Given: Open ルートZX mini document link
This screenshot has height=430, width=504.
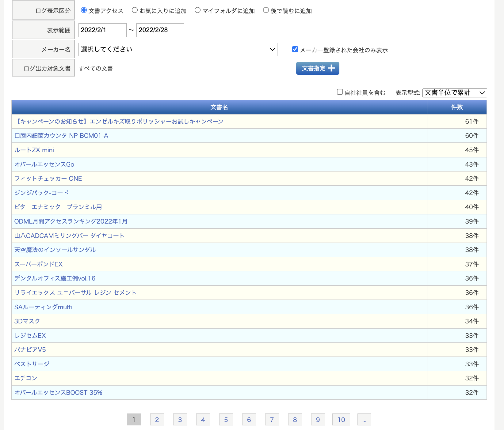Looking at the screenshot, I should 34,150.
